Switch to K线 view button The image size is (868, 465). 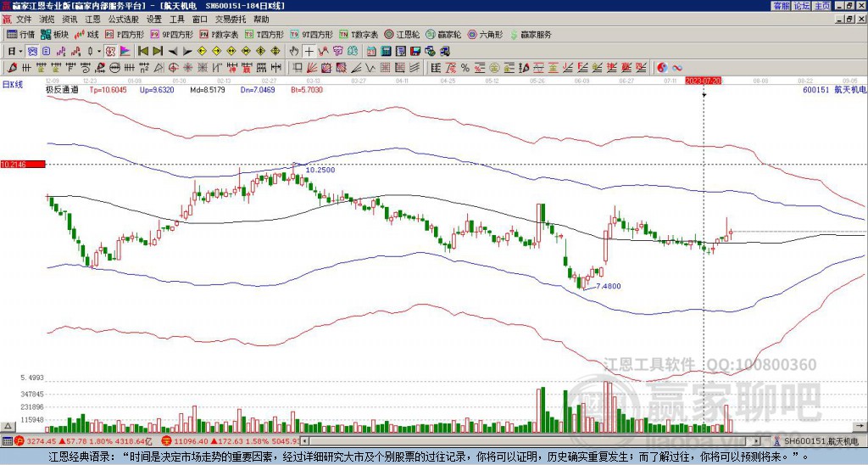87,34
